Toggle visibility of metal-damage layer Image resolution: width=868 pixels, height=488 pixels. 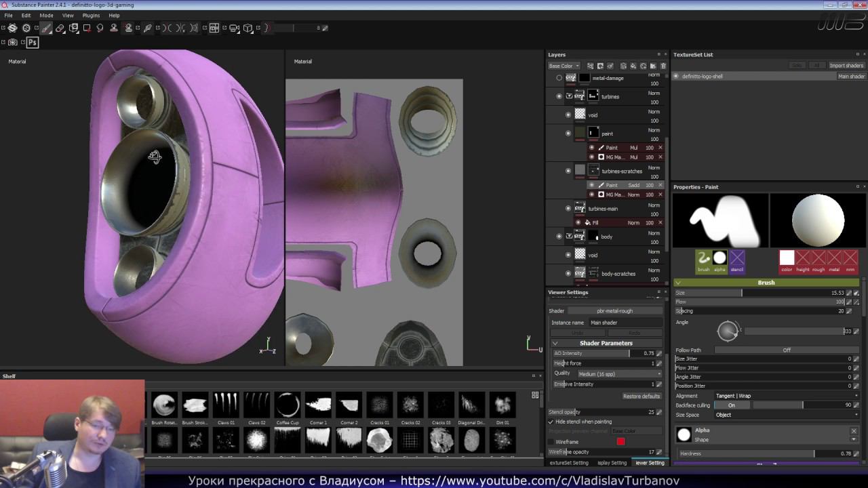click(x=559, y=78)
